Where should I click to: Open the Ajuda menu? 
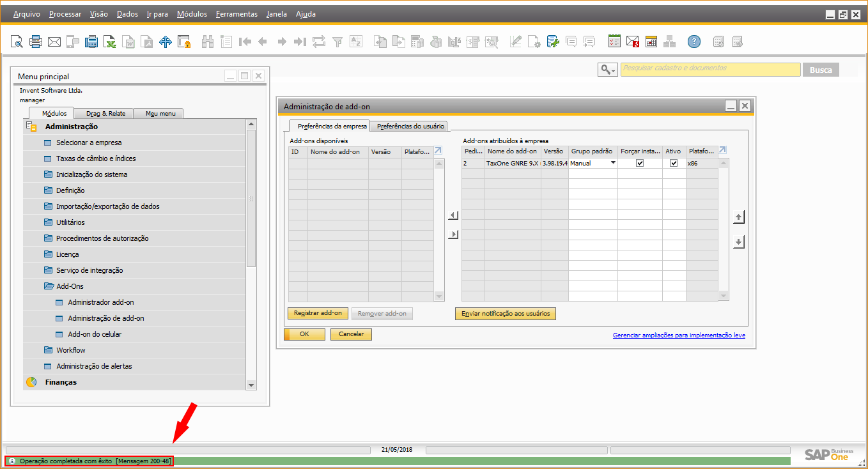pyautogui.click(x=306, y=13)
